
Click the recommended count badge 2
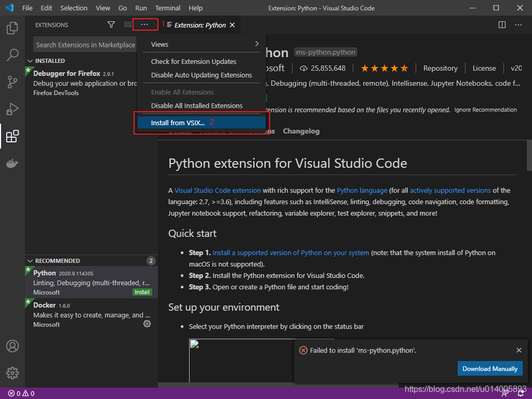coord(151,261)
